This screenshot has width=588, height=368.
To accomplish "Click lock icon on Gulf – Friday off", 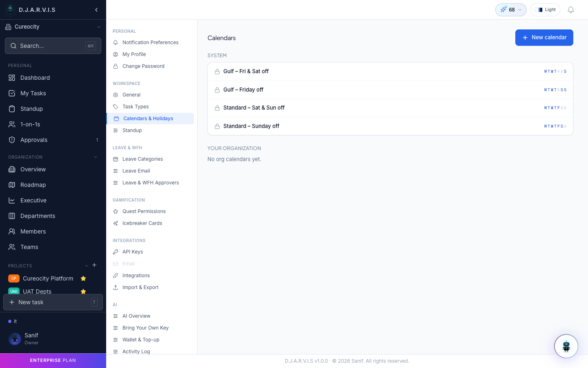I will [x=217, y=90].
